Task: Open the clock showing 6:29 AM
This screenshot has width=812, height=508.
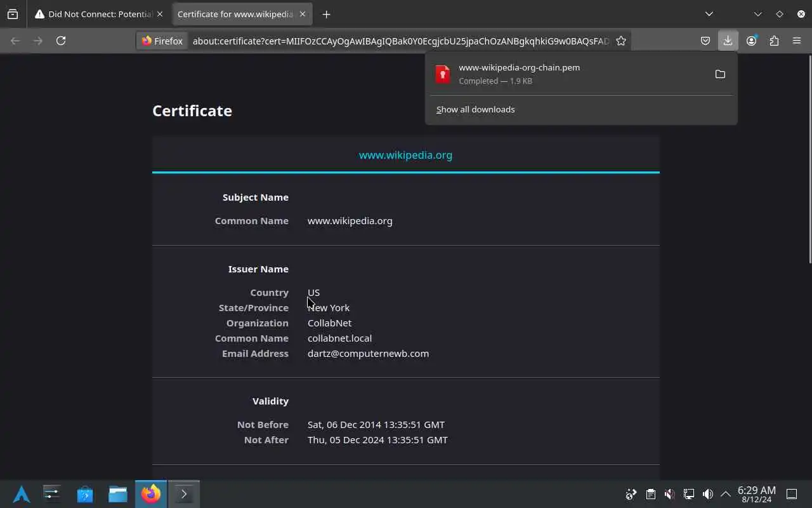Action: point(756,494)
